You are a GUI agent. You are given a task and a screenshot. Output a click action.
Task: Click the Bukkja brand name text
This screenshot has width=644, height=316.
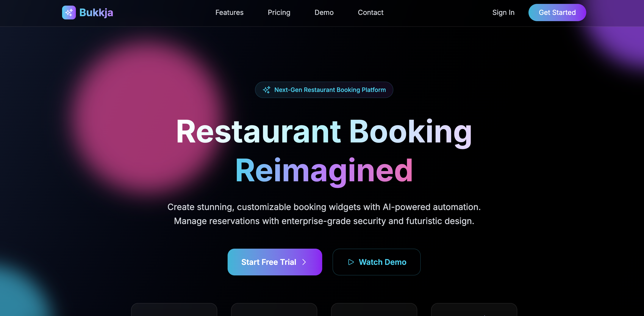pos(96,13)
